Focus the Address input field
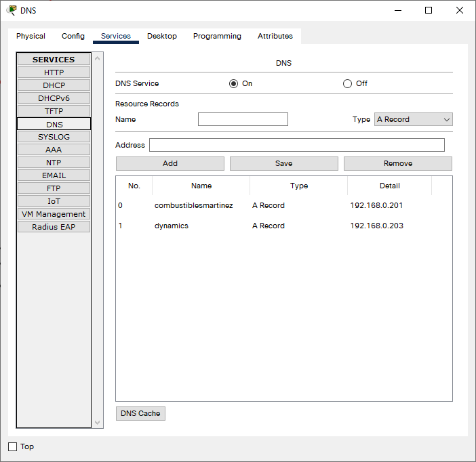Screen dimensions: 476x462 (x=297, y=145)
